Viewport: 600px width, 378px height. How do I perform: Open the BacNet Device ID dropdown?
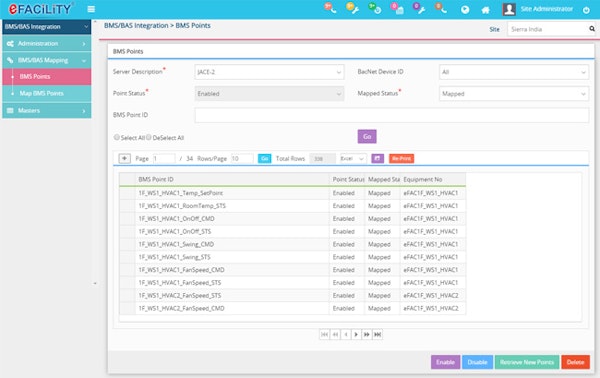point(514,72)
